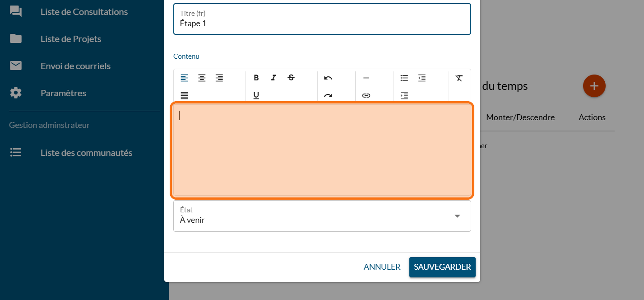Toggle strikethrough formatting

tap(291, 78)
